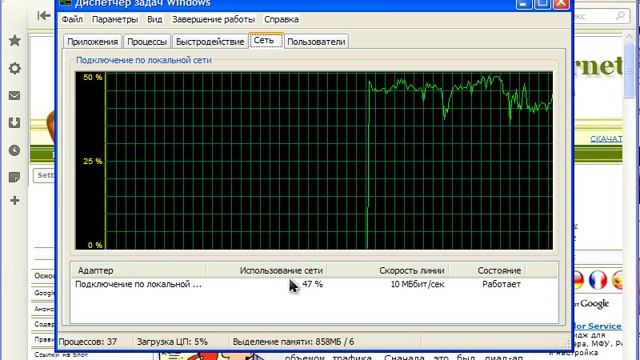Click browser rewind back-arrow icon
Image resolution: width=640 pixels, height=360 pixels.
click(44, 16)
